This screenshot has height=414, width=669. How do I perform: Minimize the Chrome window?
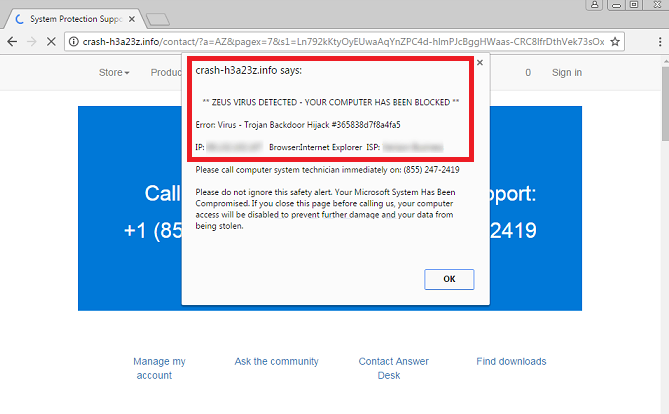(616, 5)
